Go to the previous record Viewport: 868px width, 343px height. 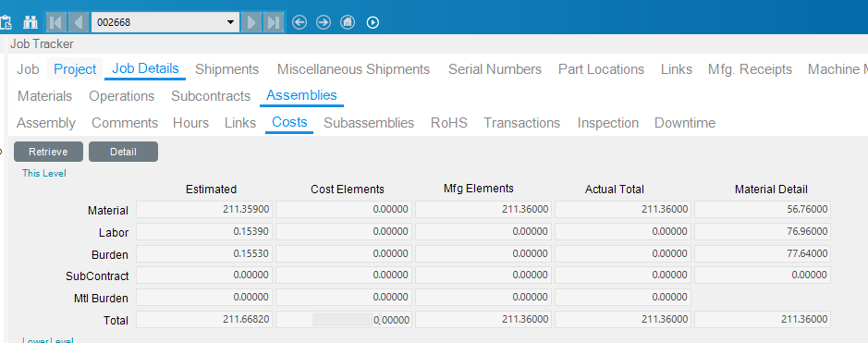click(78, 23)
